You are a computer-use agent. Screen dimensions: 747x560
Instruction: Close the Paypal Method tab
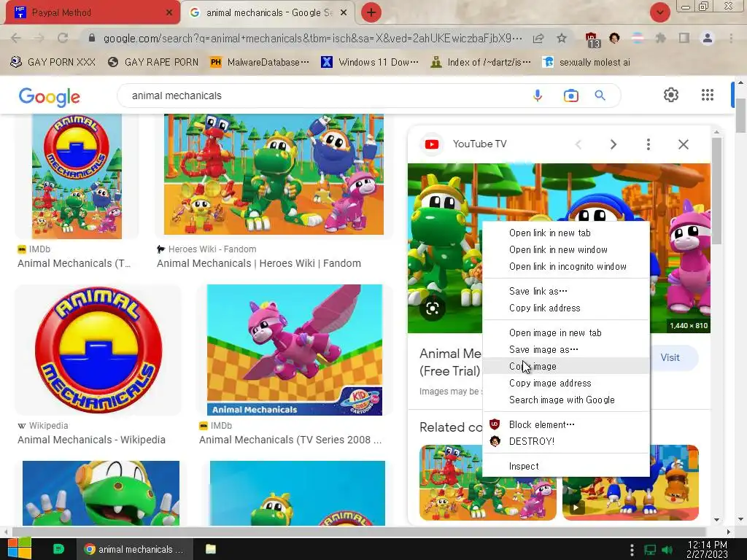click(x=169, y=12)
